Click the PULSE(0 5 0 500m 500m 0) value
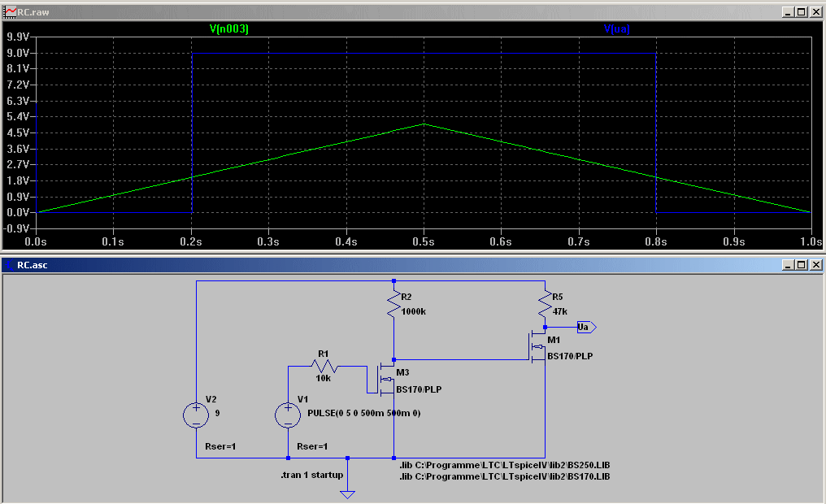This screenshot has width=826, height=504. tap(363, 413)
